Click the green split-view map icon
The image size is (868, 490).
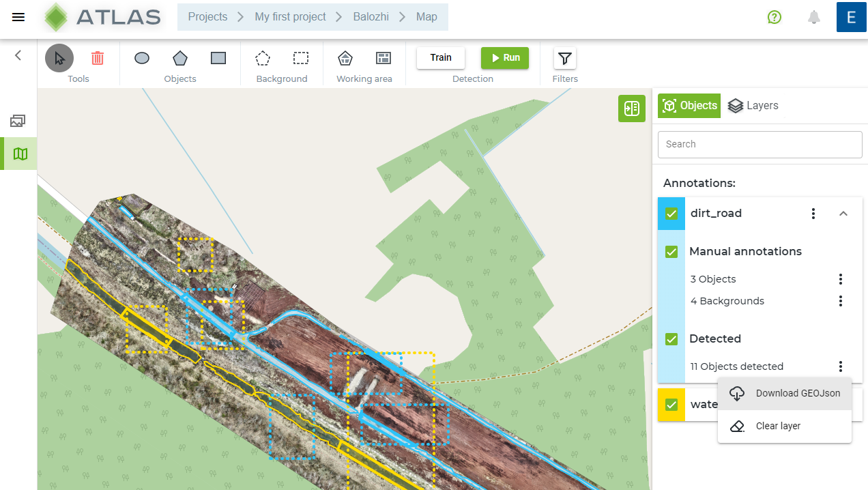pyautogui.click(x=632, y=109)
